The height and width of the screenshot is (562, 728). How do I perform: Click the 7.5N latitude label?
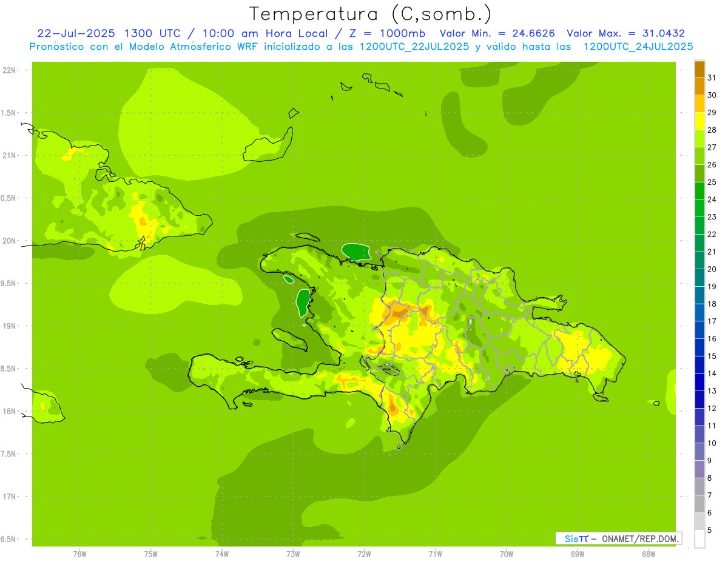click(x=9, y=455)
